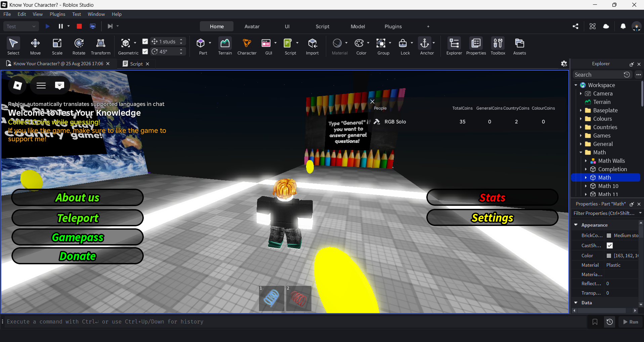Open the game Settings button
The width and height of the screenshot is (644, 342).
(492, 218)
